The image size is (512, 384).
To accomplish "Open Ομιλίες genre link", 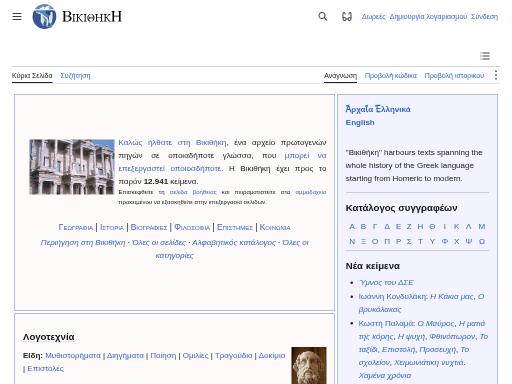I will [x=195, y=355].
